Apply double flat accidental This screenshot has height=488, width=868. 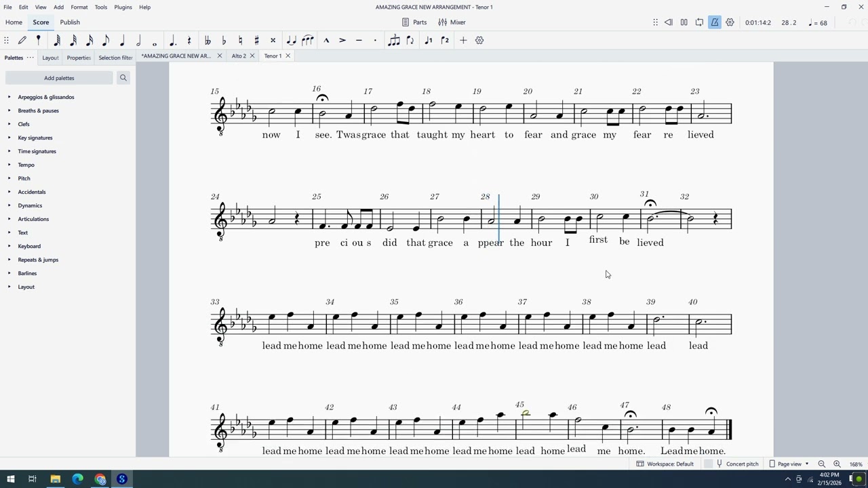(x=208, y=41)
